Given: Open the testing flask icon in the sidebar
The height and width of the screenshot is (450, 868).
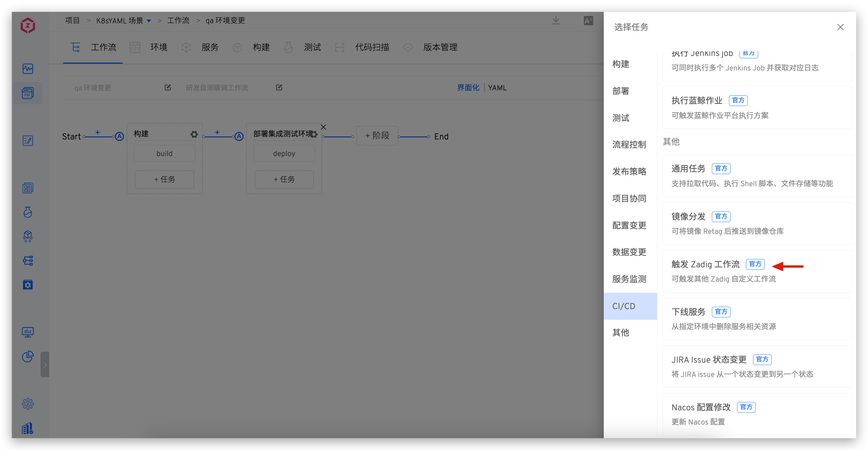Looking at the screenshot, I should [28, 212].
